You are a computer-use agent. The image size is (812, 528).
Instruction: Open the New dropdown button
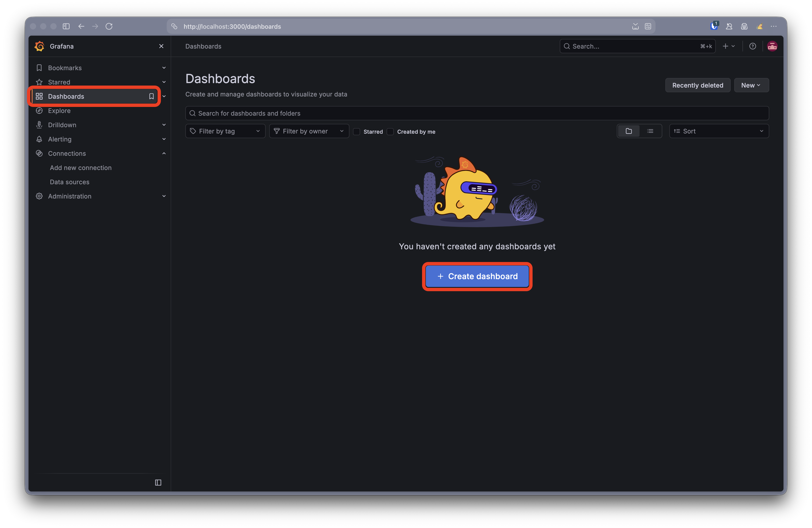click(751, 85)
